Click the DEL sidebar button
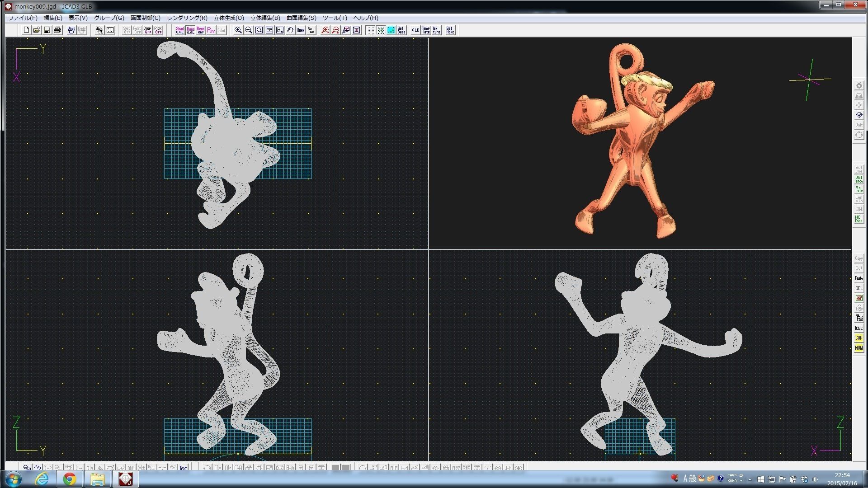This screenshot has width=868, height=488. [859, 288]
